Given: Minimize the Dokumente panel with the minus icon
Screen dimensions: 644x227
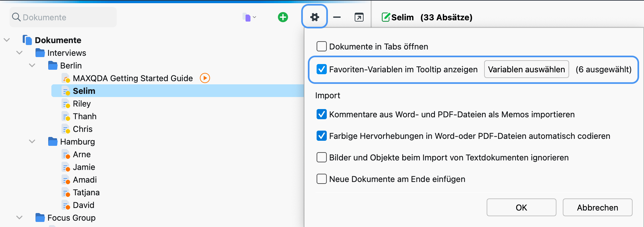Looking at the screenshot, I should coord(337,17).
